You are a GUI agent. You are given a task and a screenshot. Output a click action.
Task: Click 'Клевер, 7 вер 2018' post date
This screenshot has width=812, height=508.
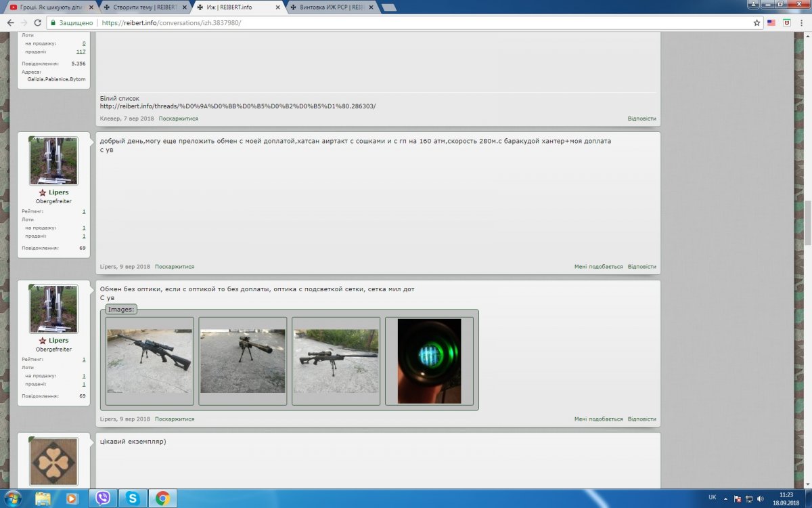tap(127, 119)
